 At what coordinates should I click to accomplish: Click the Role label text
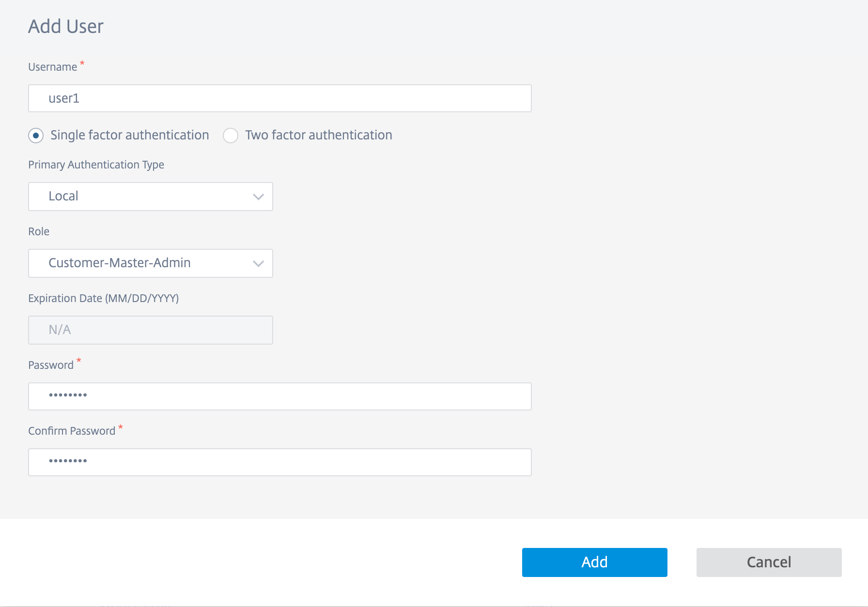point(39,231)
